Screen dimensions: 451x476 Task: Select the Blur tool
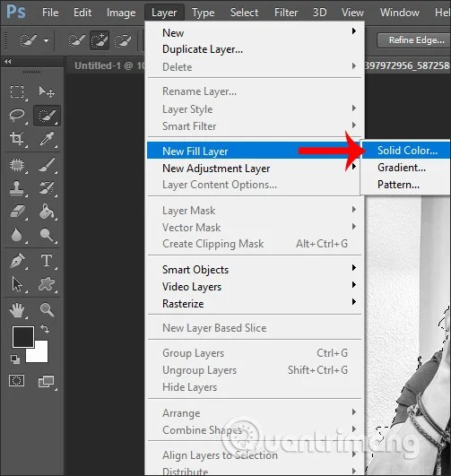(x=17, y=235)
